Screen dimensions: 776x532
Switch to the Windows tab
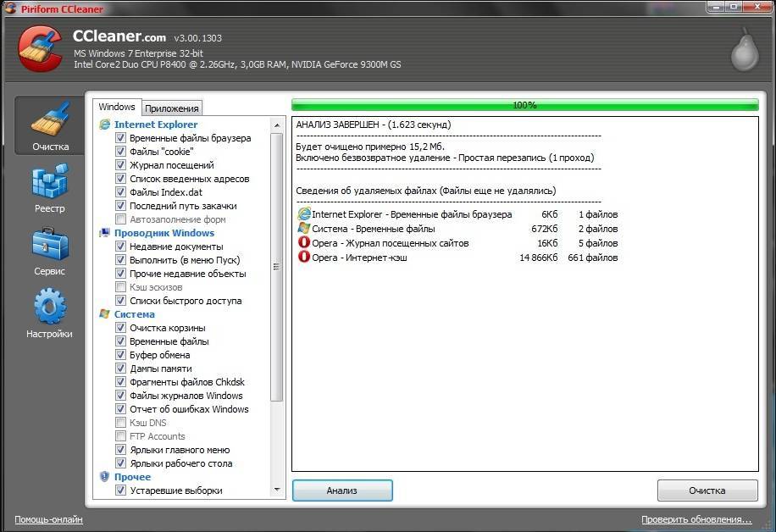tap(117, 107)
